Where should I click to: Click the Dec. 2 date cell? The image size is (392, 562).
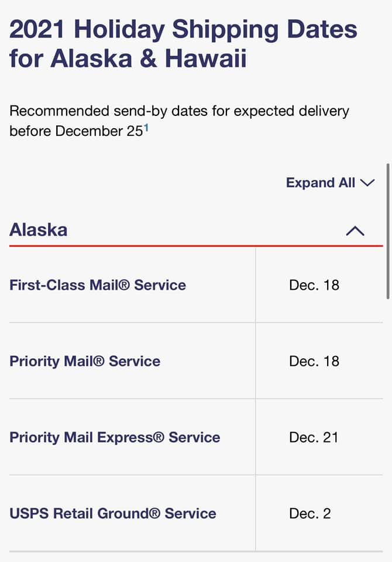(x=310, y=513)
